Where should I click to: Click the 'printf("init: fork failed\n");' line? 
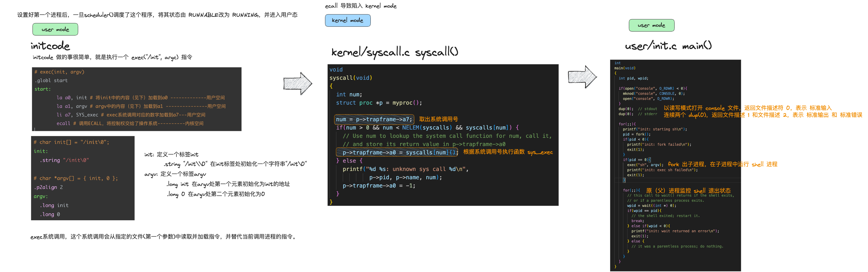(659, 145)
